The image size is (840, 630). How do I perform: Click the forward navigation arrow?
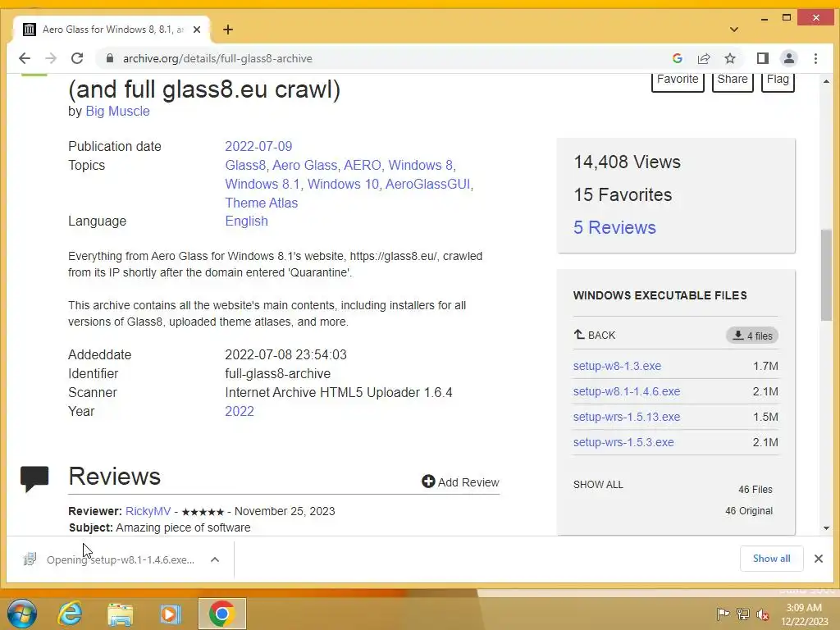(x=51, y=58)
